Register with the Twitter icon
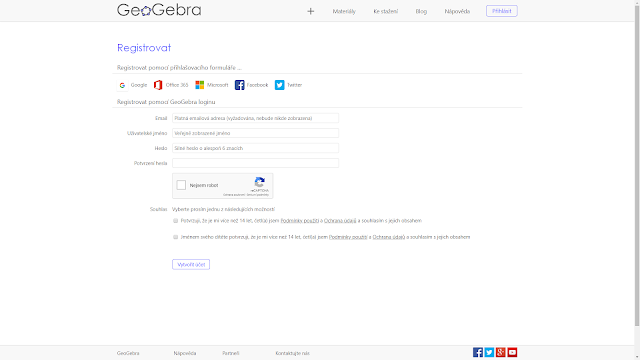The height and width of the screenshot is (360, 640). point(280,85)
